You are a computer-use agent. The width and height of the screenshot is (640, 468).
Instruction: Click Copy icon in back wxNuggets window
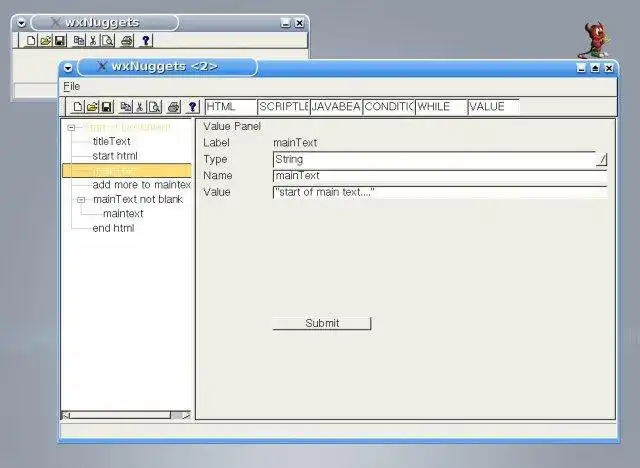pyautogui.click(x=79, y=40)
